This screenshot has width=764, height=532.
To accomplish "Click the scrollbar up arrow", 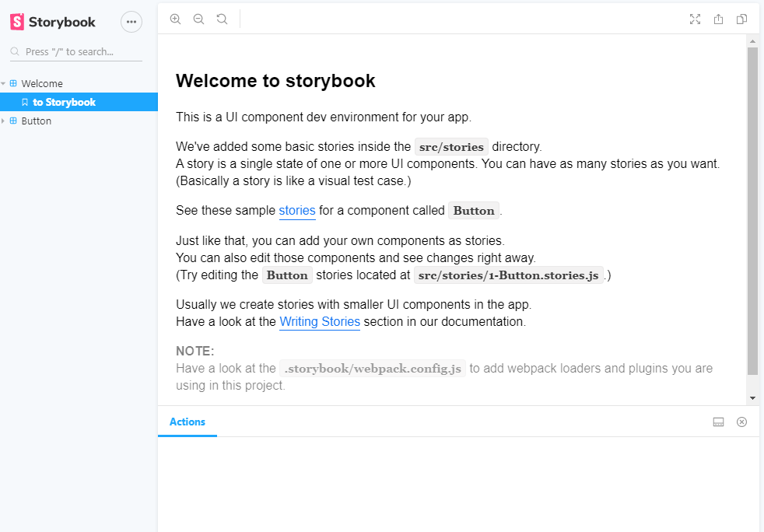I will click(x=752, y=42).
